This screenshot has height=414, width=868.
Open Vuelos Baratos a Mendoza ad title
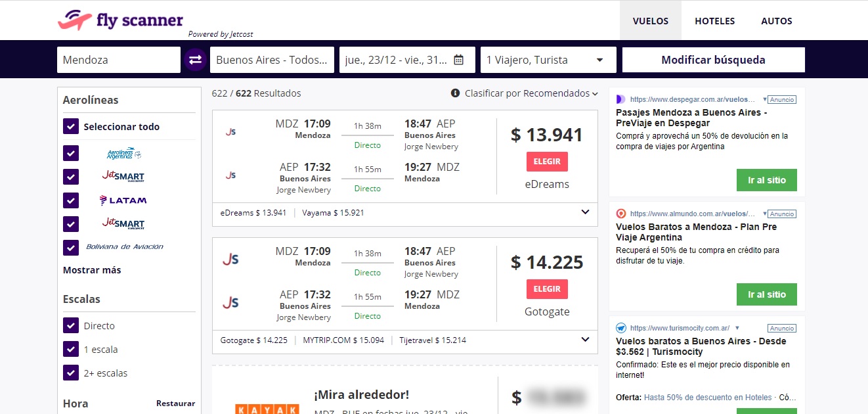coord(696,232)
